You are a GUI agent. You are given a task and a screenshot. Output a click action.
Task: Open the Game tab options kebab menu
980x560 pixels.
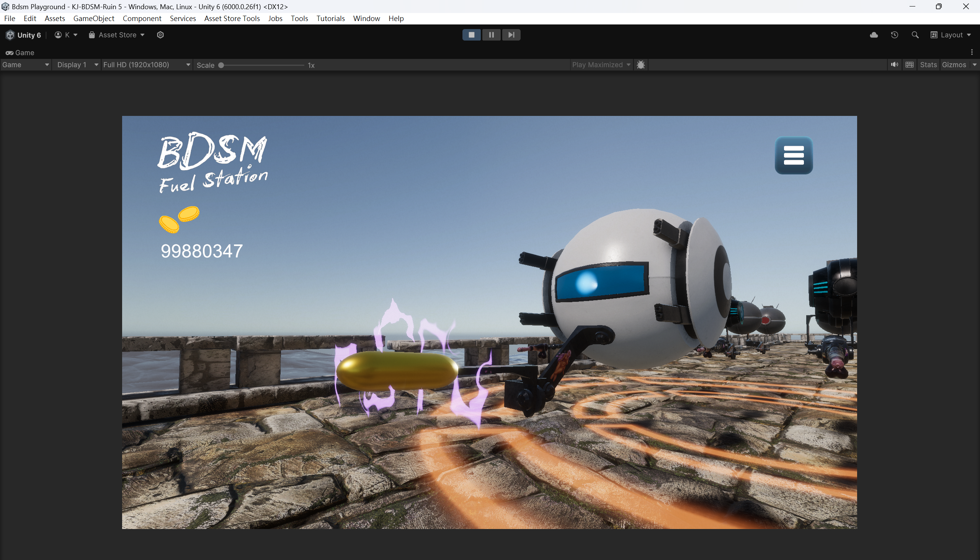coord(972,52)
